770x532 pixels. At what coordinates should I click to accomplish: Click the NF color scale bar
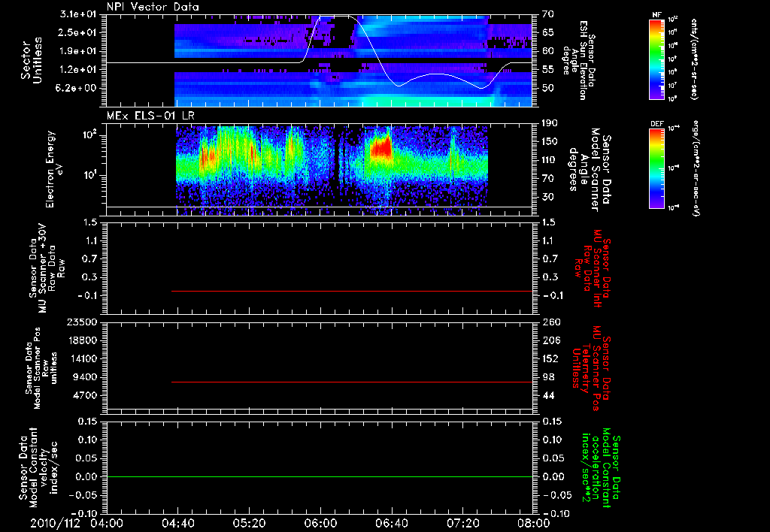pyautogui.click(x=656, y=59)
